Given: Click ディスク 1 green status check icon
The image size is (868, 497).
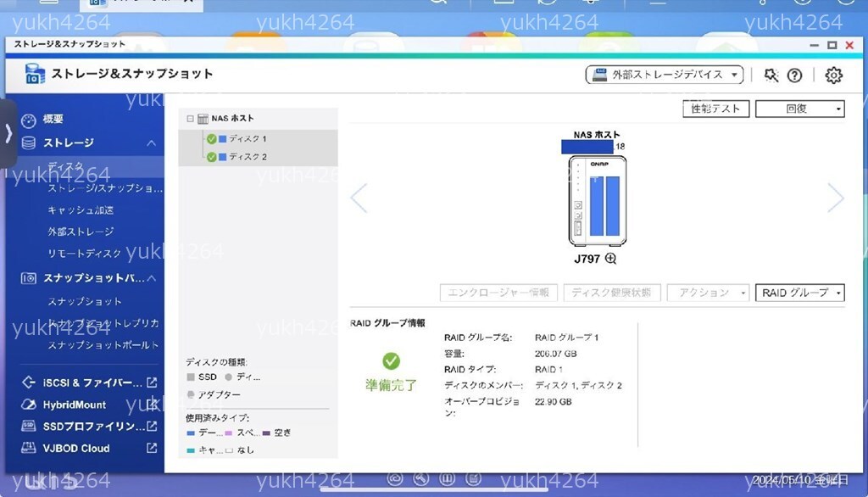Looking at the screenshot, I should click(211, 139).
